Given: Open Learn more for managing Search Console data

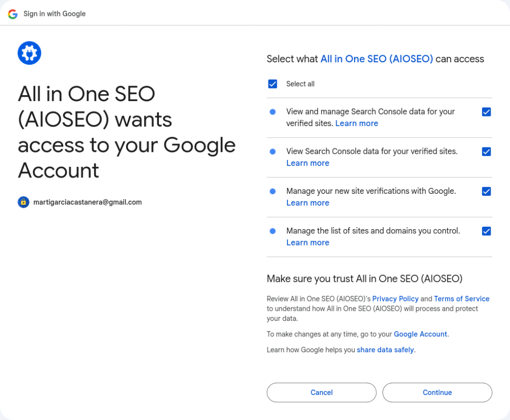Looking at the screenshot, I should (x=357, y=124).
